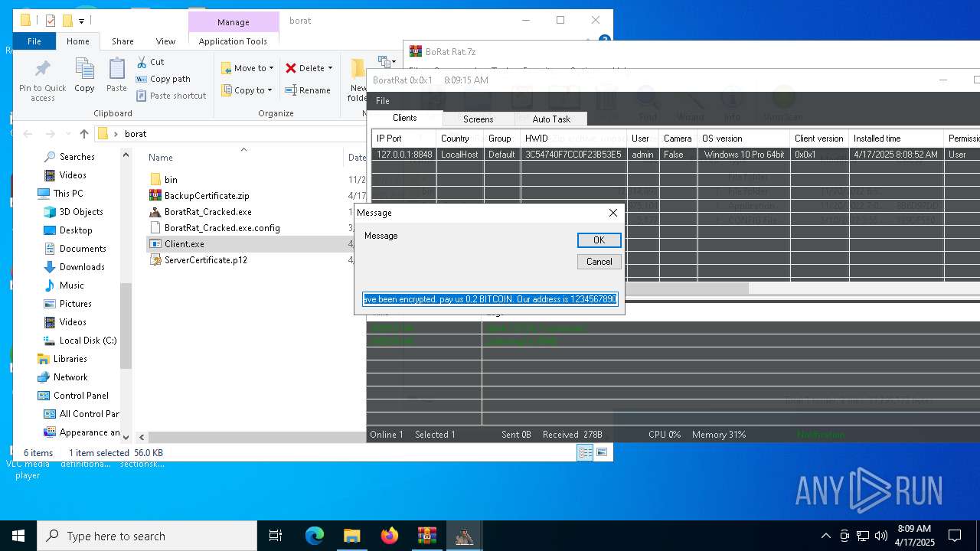Screen dimensions: 980x551
Task: Click the Cut scissors command
Action: coord(150,62)
